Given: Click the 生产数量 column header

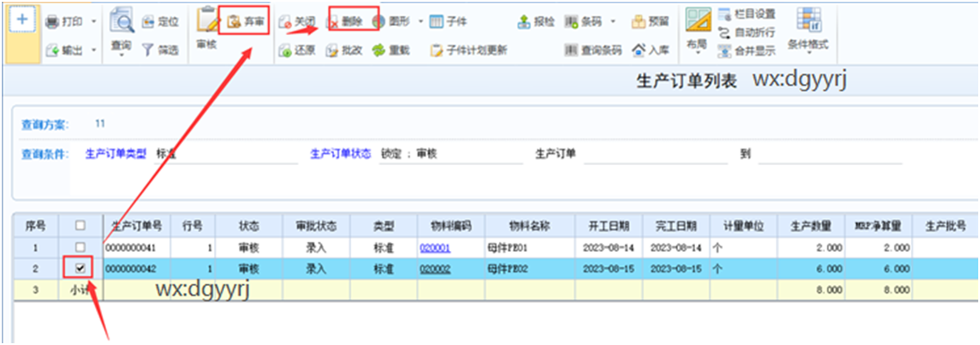Looking at the screenshot, I should [x=811, y=226].
